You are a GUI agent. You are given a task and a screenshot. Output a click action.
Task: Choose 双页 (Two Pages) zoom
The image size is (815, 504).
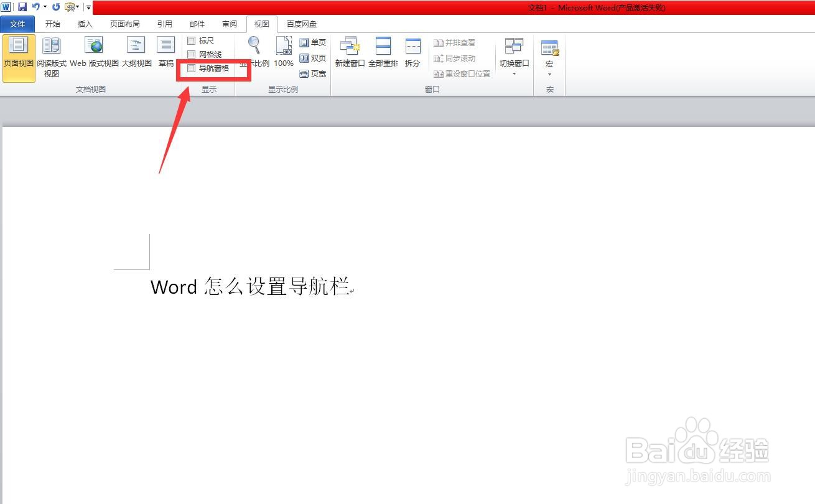pyautogui.click(x=312, y=58)
